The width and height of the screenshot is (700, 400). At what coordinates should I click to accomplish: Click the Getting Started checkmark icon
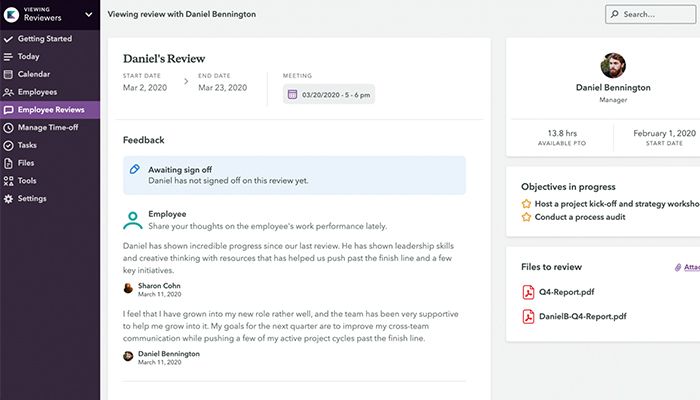pyautogui.click(x=9, y=38)
